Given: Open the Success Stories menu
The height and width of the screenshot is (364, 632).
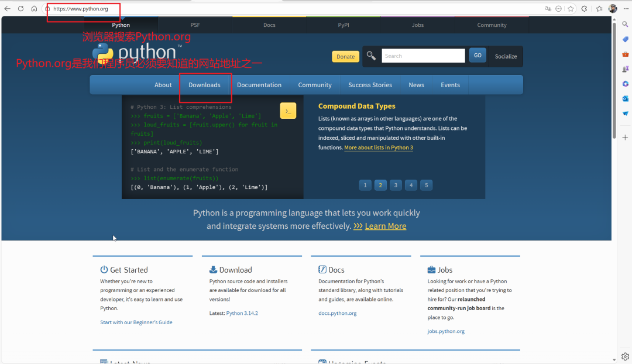Looking at the screenshot, I should click(x=370, y=85).
